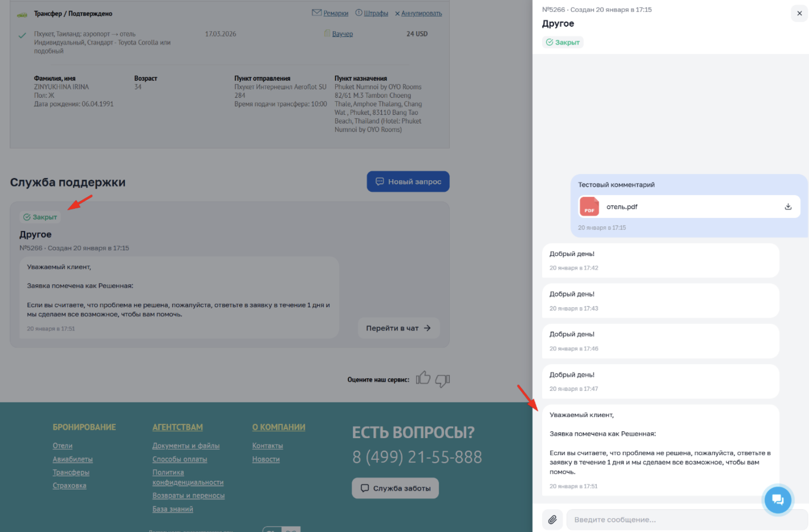Click the red PDF file icon
Viewport: 809px width, 532px height.
point(589,207)
